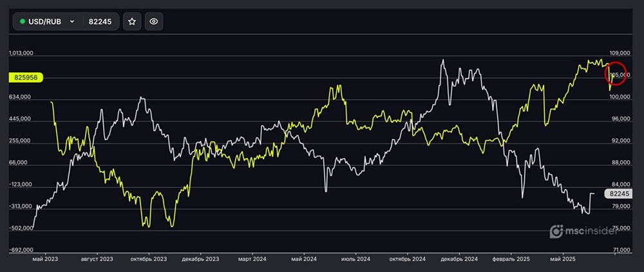
Task: Click the 109,000 right axis value
Action: point(620,54)
